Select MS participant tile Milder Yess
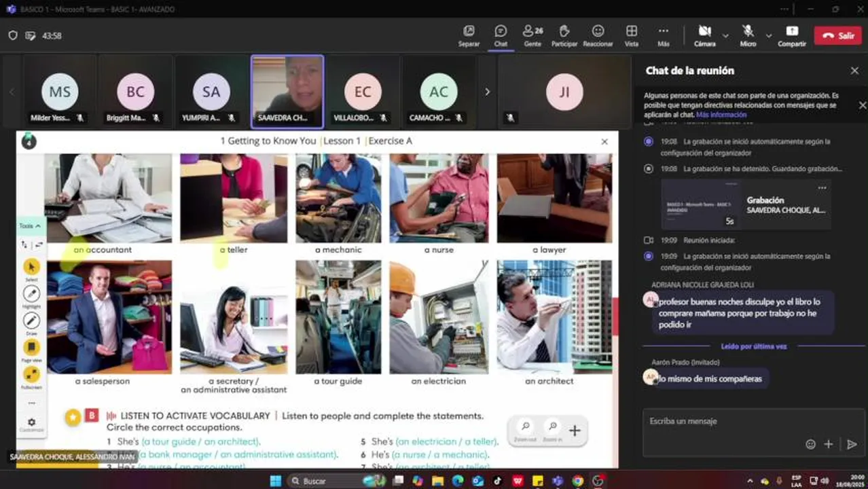This screenshot has height=489, width=868. (60, 91)
